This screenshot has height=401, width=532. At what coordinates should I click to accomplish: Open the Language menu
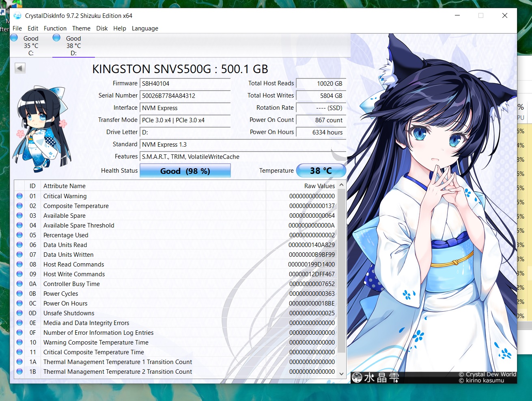145,28
